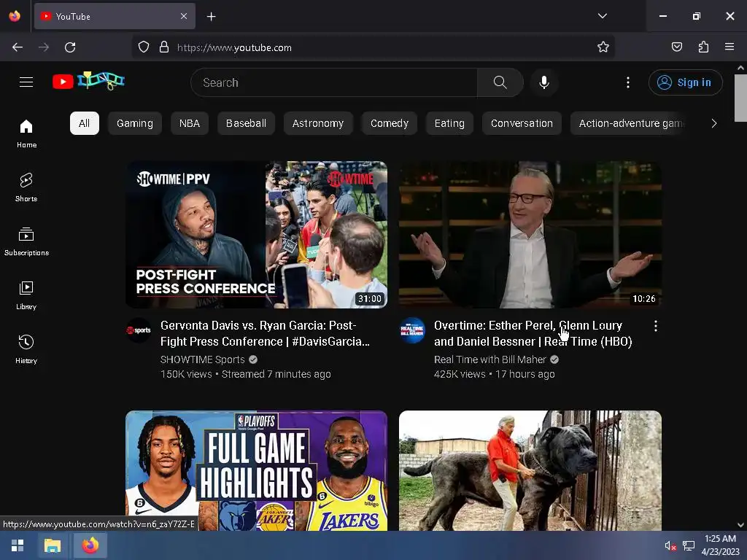Open Firefox application menu
Image resolution: width=747 pixels, height=560 pixels.
[729, 47]
